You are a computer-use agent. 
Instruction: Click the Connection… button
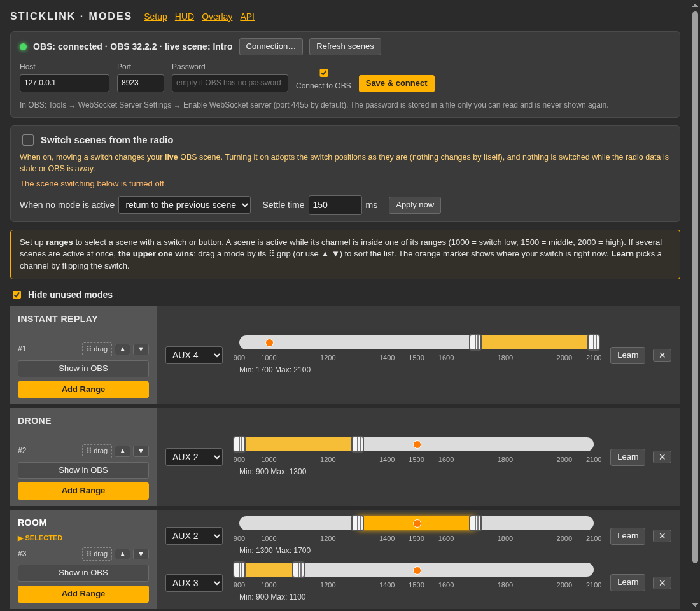coord(271,46)
